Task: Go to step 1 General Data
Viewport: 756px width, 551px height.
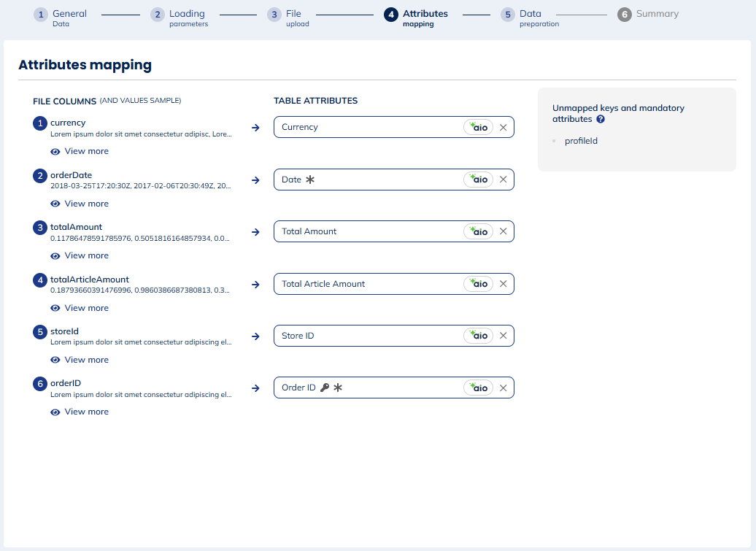Action: 61,18
